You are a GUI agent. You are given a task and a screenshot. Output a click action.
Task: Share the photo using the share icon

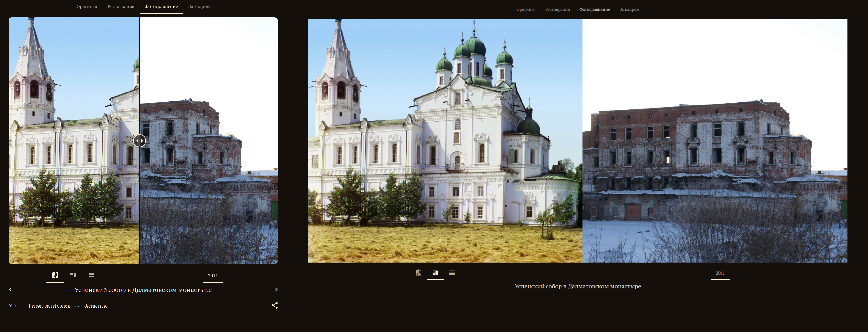(x=275, y=305)
